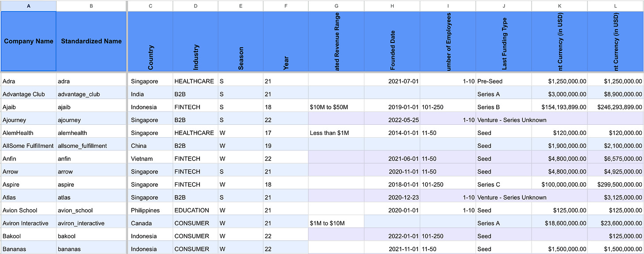The width and height of the screenshot is (644, 254).
Task: Select column L header
Action: click(x=616, y=6)
